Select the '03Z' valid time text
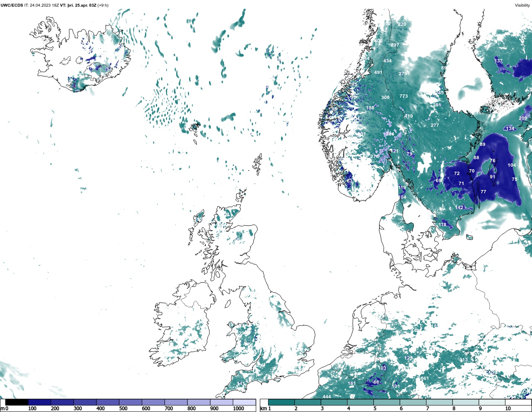The width and height of the screenshot is (532, 412). [92, 5]
